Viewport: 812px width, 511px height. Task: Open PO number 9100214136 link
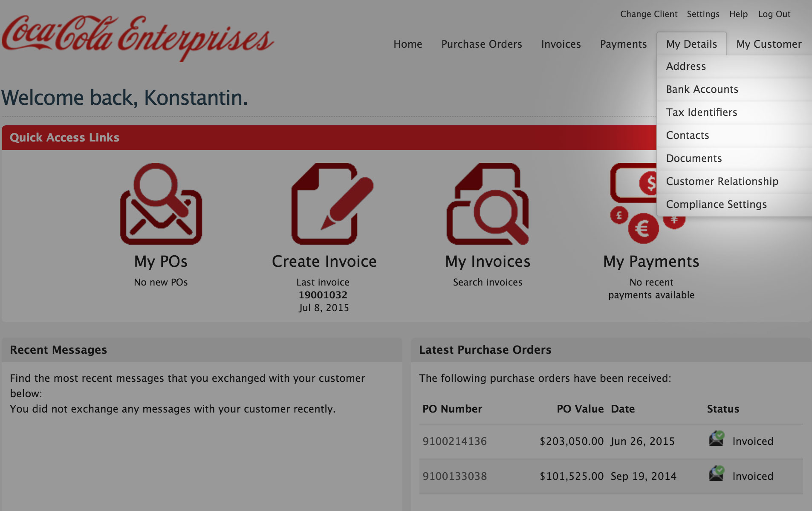(x=454, y=441)
